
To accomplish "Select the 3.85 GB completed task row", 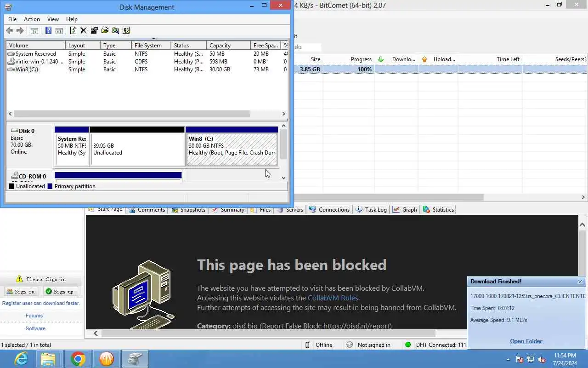I will [440, 69].
